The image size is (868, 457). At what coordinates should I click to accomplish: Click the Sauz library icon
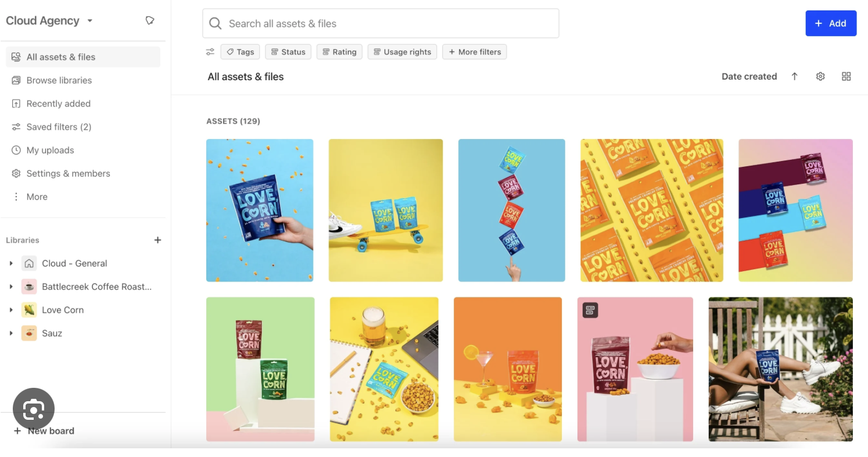(x=29, y=333)
